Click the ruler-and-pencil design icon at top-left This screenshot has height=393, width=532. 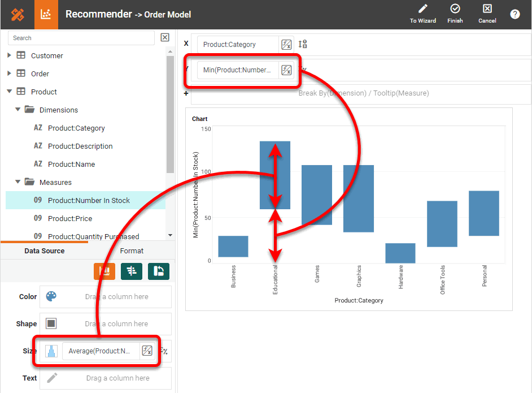pyautogui.click(x=18, y=15)
